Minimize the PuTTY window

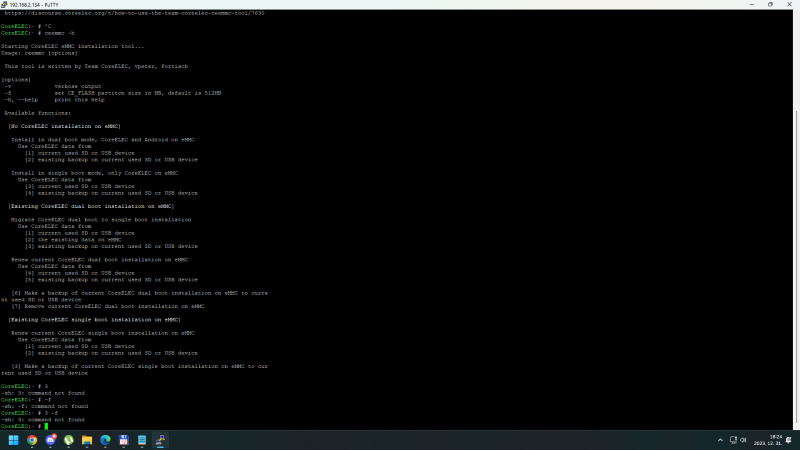coord(752,5)
